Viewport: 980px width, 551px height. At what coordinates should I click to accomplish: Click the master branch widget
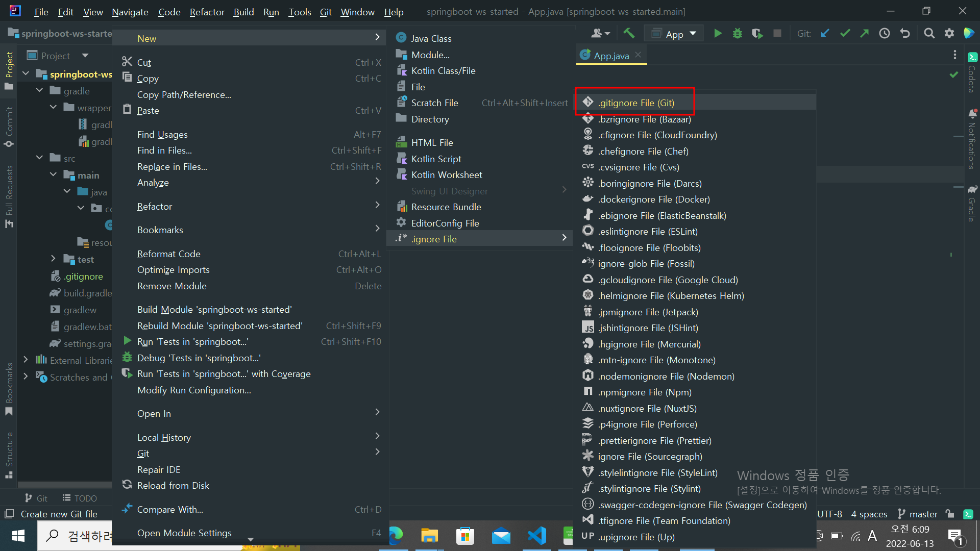[918, 514]
